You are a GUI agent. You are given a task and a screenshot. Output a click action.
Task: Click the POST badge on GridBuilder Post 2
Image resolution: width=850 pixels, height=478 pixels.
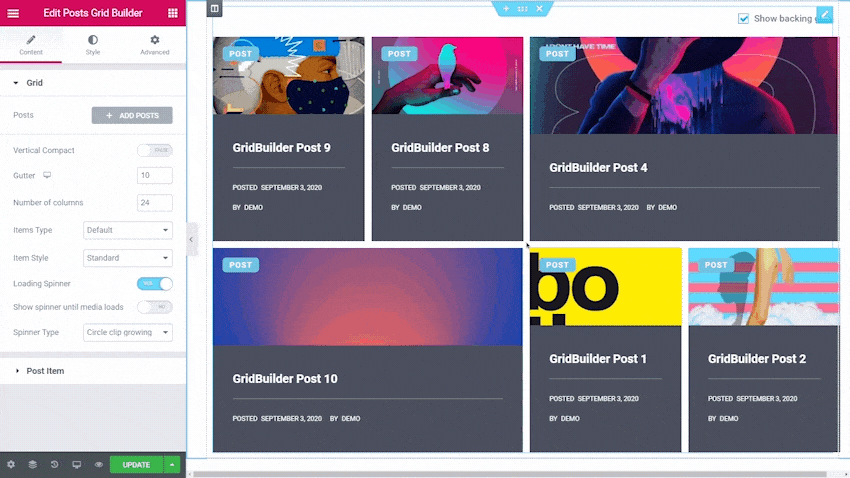click(716, 264)
